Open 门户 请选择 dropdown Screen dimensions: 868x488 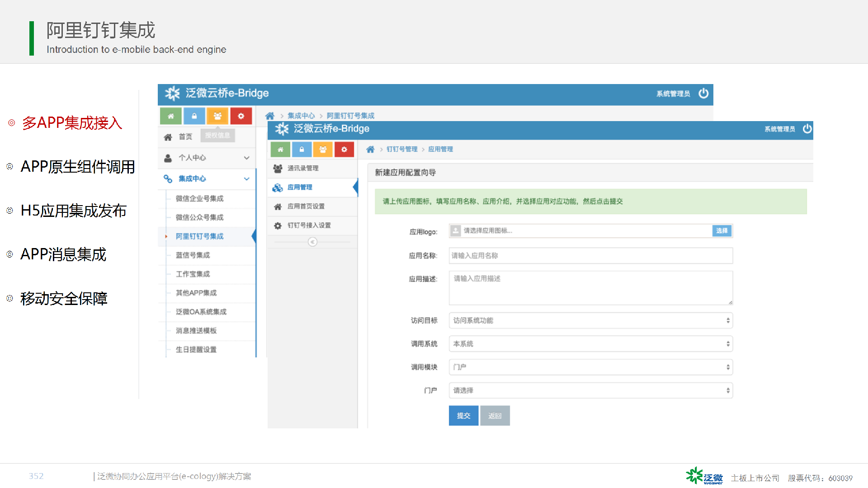pos(590,390)
